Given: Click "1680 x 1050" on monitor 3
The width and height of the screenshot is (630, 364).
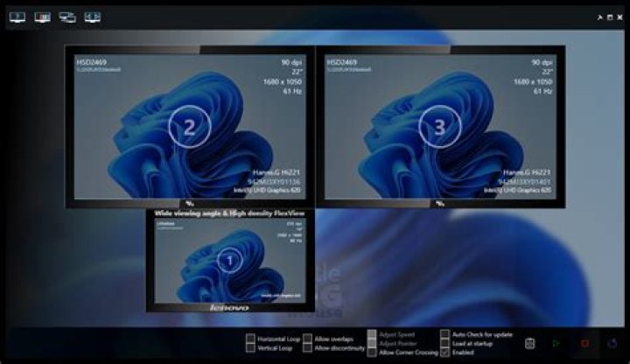Looking at the screenshot, I should tap(533, 81).
